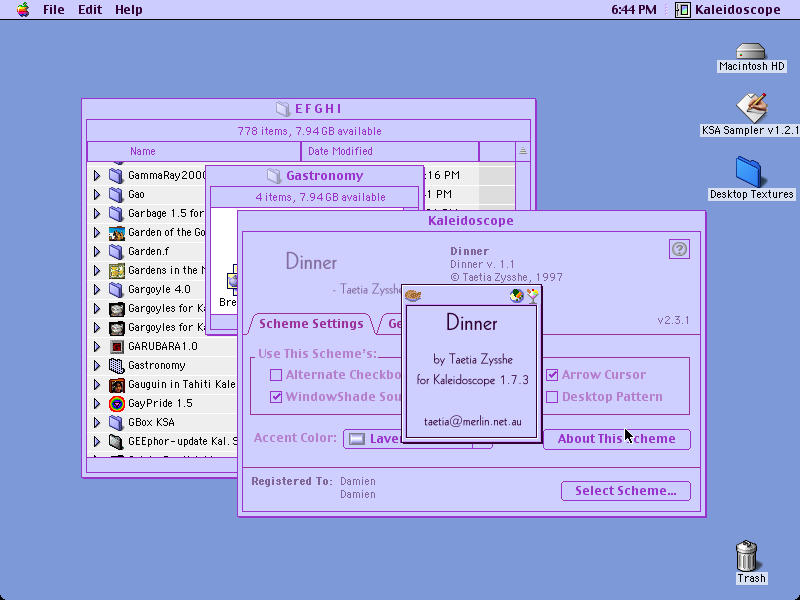This screenshot has width=800, height=600.
Task: Expand the GayPride 1.5 disclosure triangle
Action: click(x=96, y=404)
